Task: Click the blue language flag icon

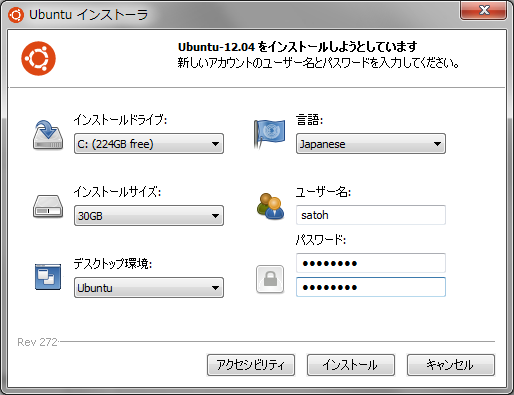Action: (x=270, y=133)
